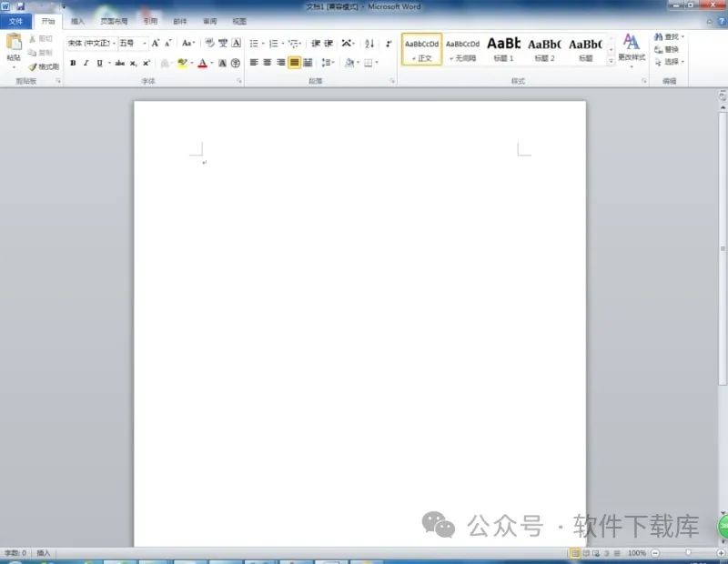Click the Replace (替换) command
728x564 pixels.
click(x=666, y=49)
